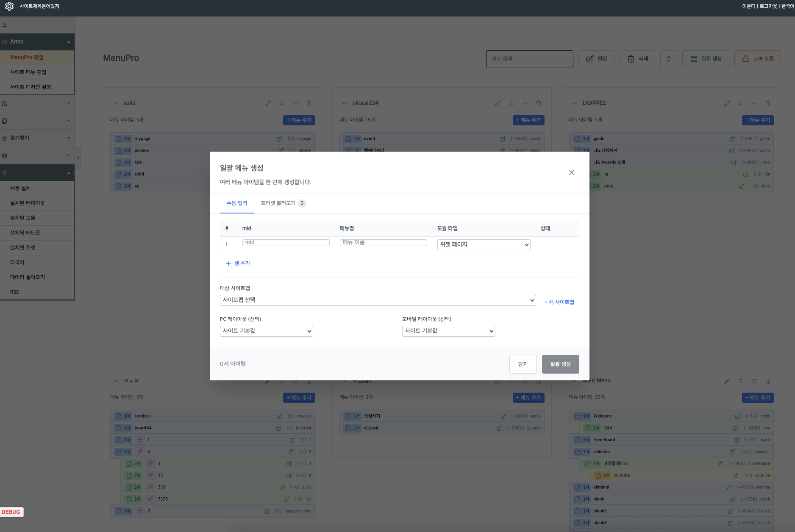Click the 닫기 button in the dialog
795x532 pixels.
point(523,364)
